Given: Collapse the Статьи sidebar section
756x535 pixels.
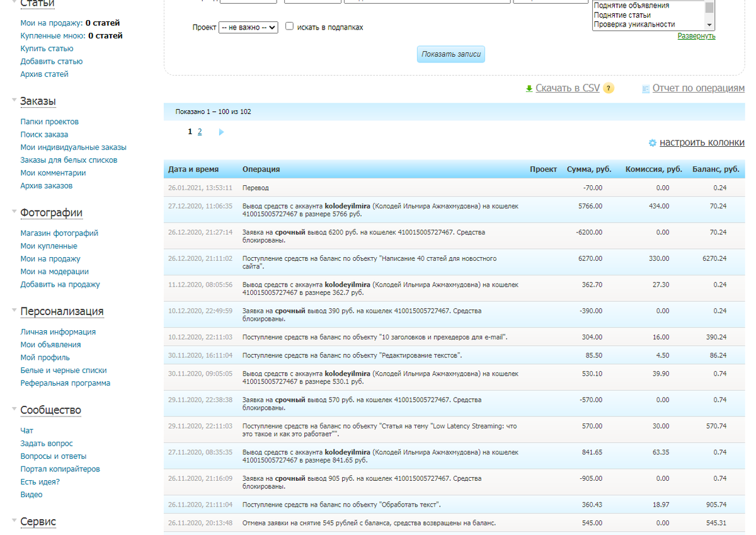Looking at the screenshot, I should tap(14, 3).
